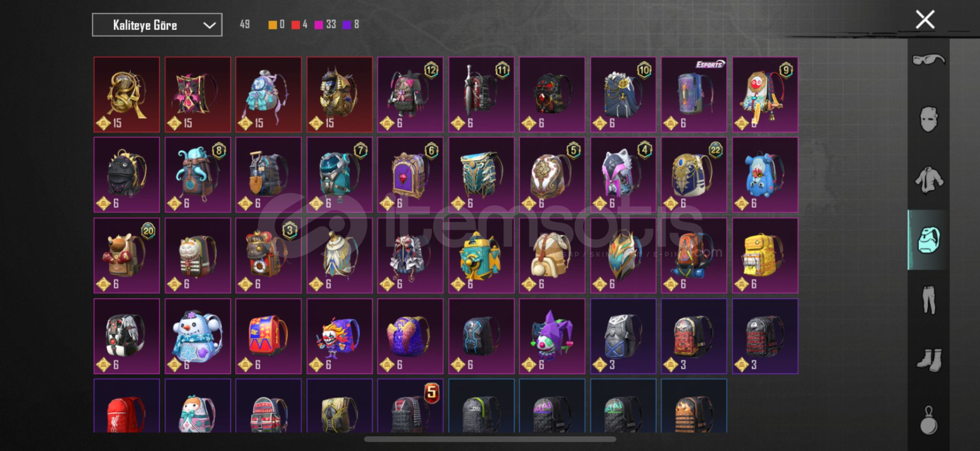Open the grenade ornament category icon
This screenshot has height=451, width=980.
click(928, 420)
